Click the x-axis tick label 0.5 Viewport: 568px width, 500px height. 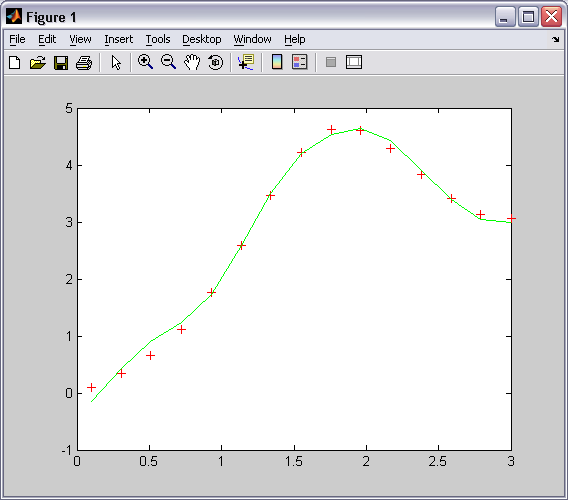(149, 461)
